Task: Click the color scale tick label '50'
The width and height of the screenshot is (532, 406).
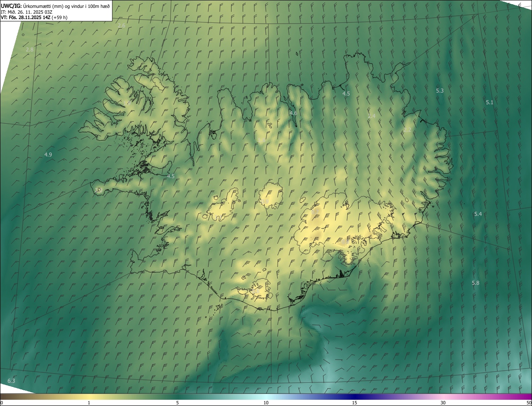Action: (x=529, y=403)
